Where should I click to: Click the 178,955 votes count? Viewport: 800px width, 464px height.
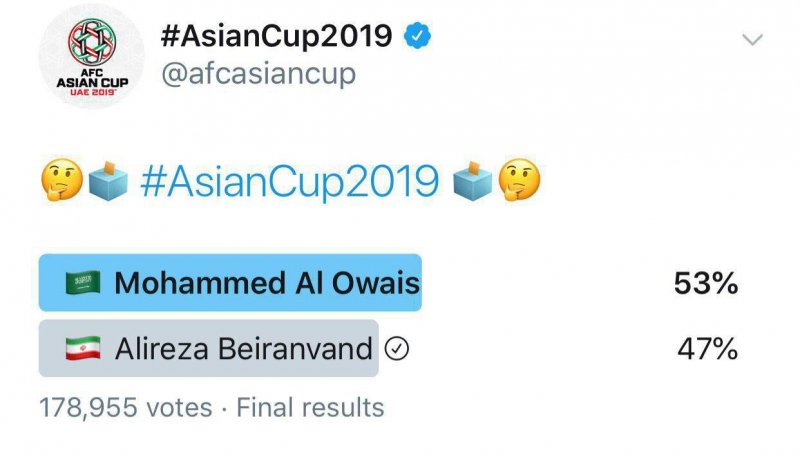[125, 408]
